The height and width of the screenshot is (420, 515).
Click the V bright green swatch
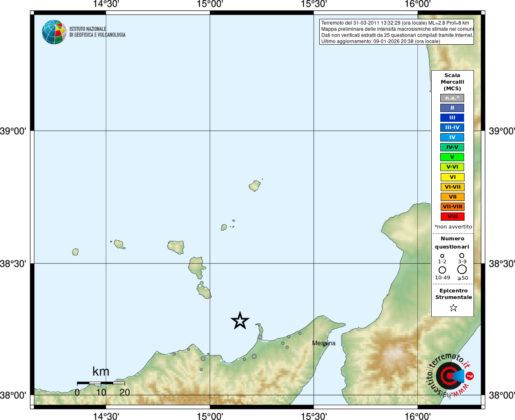[x=452, y=157]
